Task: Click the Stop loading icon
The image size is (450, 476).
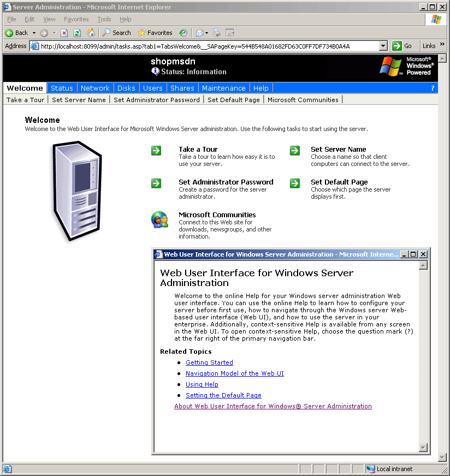Action: [x=64, y=33]
